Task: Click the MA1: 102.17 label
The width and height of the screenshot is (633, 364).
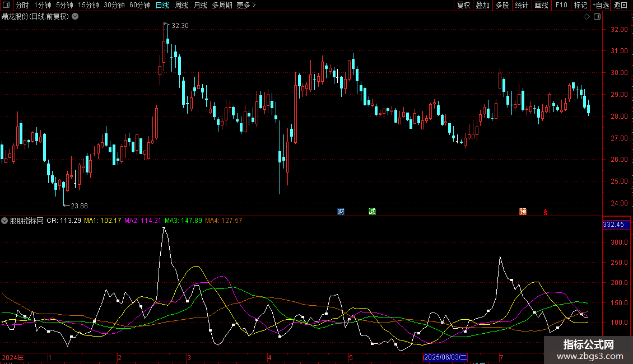Action: (x=103, y=221)
